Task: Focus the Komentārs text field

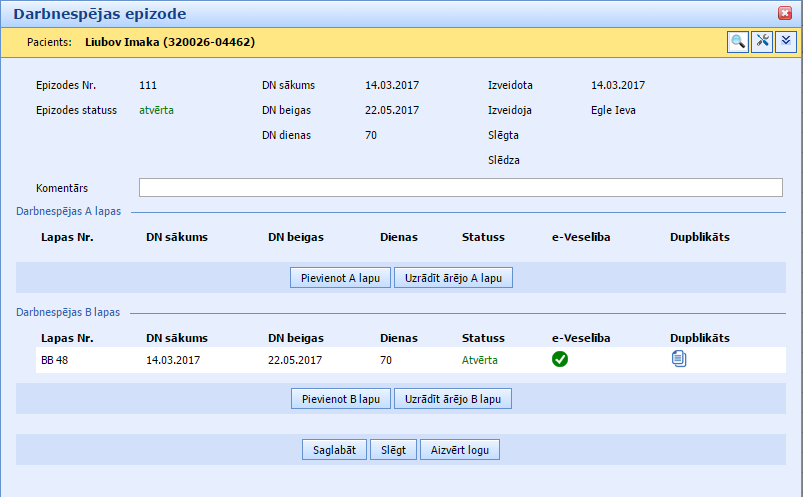Action: 460,188
